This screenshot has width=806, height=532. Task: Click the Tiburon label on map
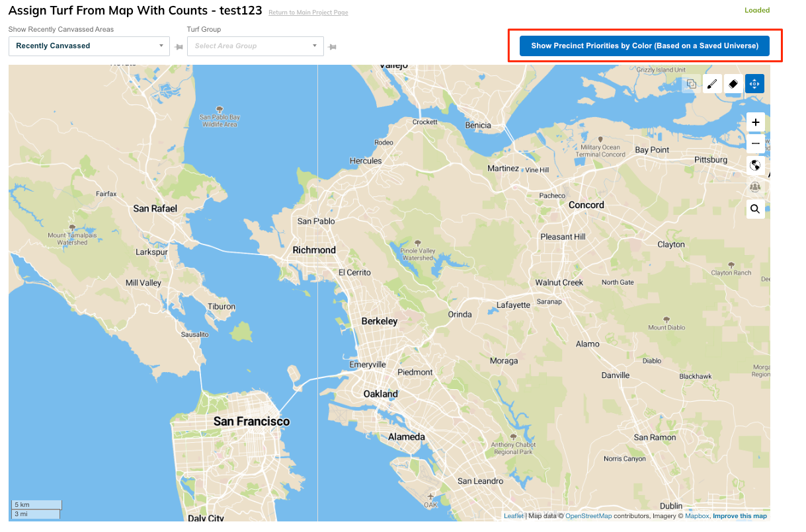[222, 307]
